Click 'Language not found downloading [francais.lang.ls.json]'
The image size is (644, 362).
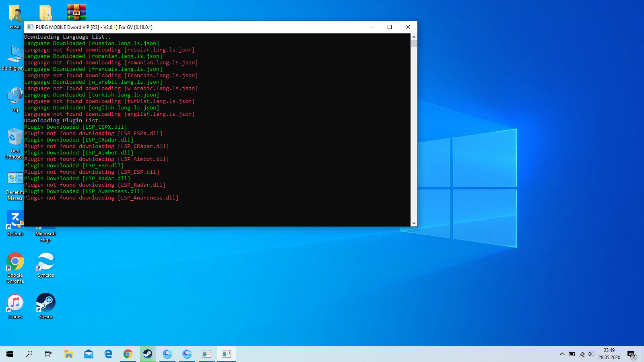[x=111, y=76]
